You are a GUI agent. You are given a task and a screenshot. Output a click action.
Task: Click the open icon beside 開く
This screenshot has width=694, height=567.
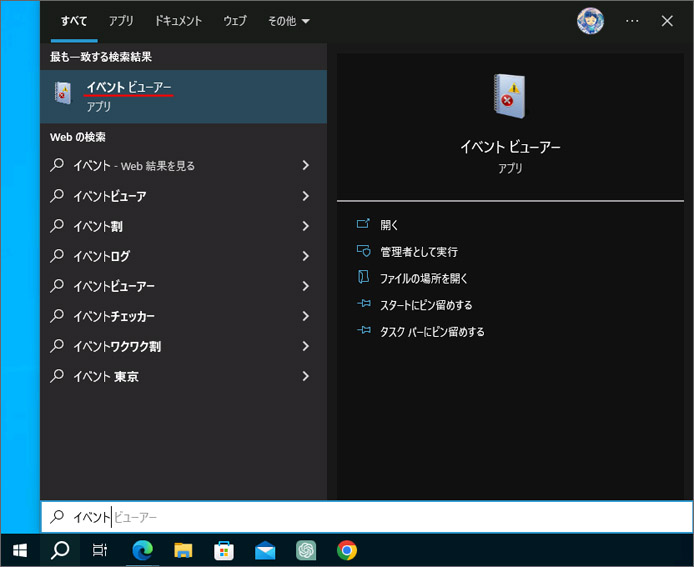363,224
